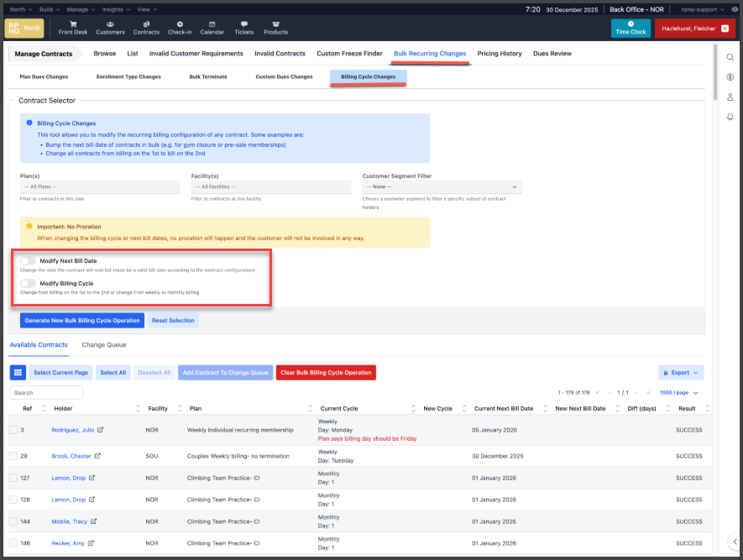Switch to the Change Queue tab
Image resolution: width=743 pixels, height=560 pixels.
pos(105,344)
